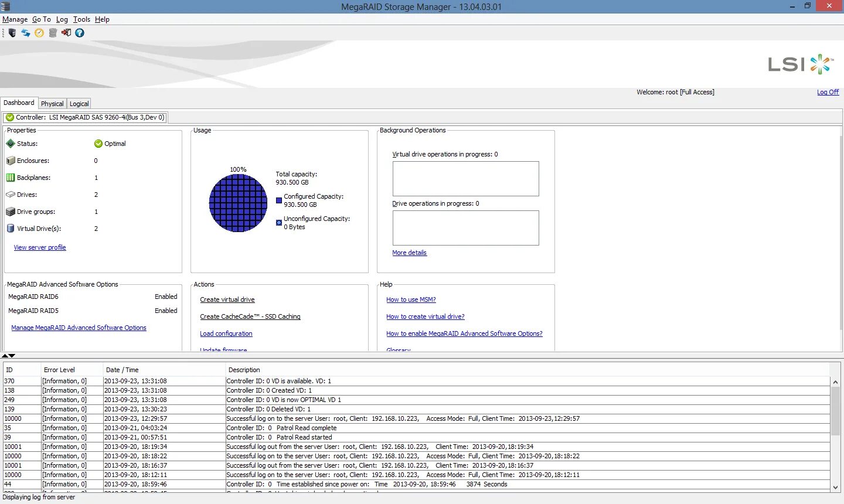
Task: Select log row 'Deleted VD: 1'
Action: click(417, 409)
